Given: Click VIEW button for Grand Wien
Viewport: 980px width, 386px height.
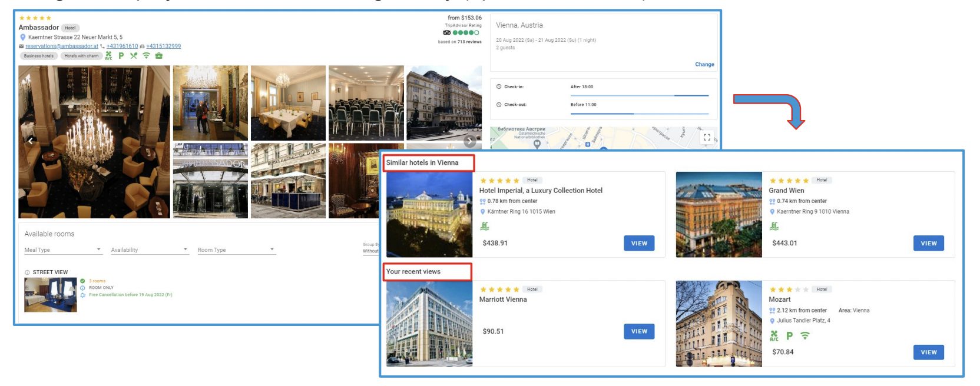Looking at the screenshot, I should pos(929,244).
